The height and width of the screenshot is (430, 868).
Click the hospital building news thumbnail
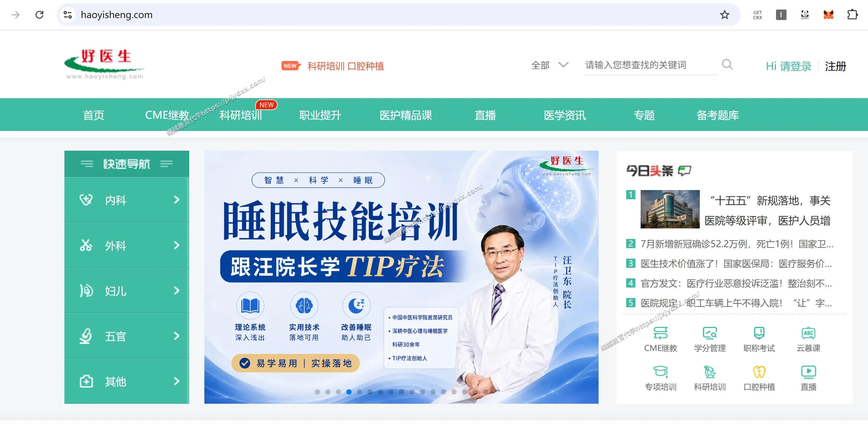tap(670, 209)
